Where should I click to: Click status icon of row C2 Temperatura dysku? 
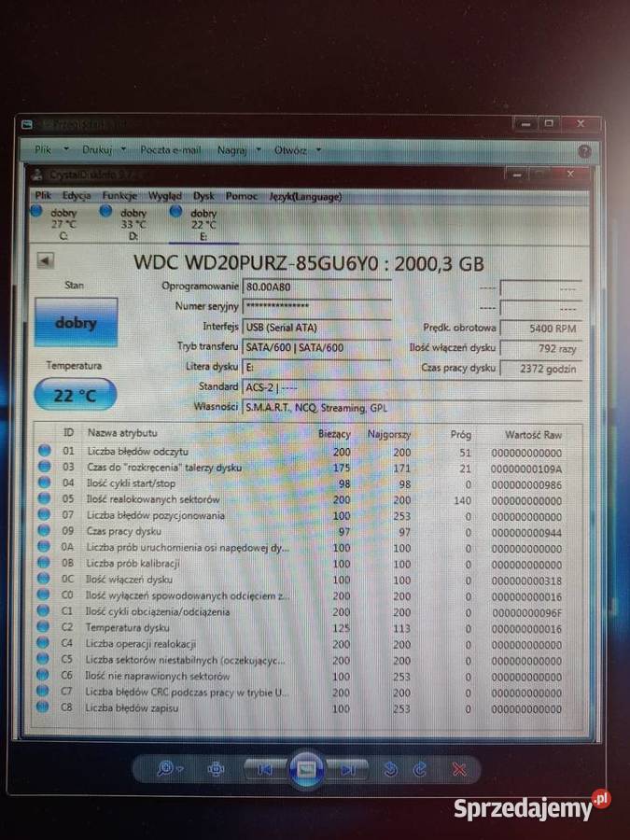pyautogui.click(x=44, y=626)
